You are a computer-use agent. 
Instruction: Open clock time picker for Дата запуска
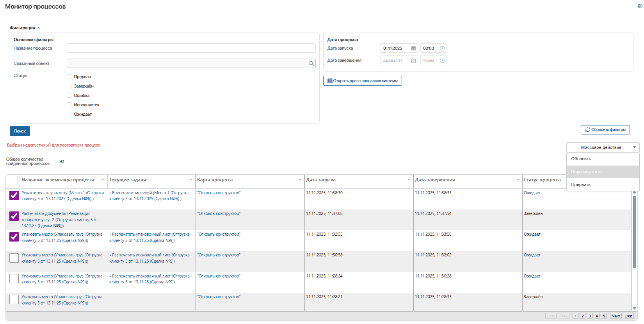442,48
